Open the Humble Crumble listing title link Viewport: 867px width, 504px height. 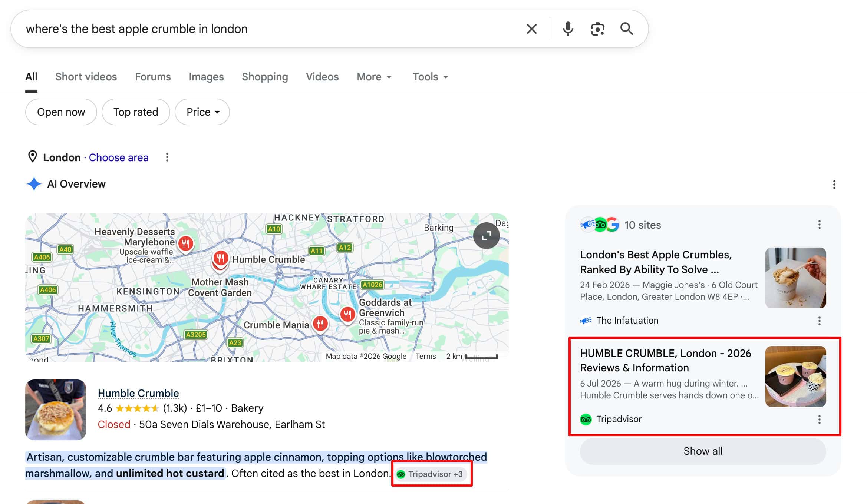tap(138, 393)
